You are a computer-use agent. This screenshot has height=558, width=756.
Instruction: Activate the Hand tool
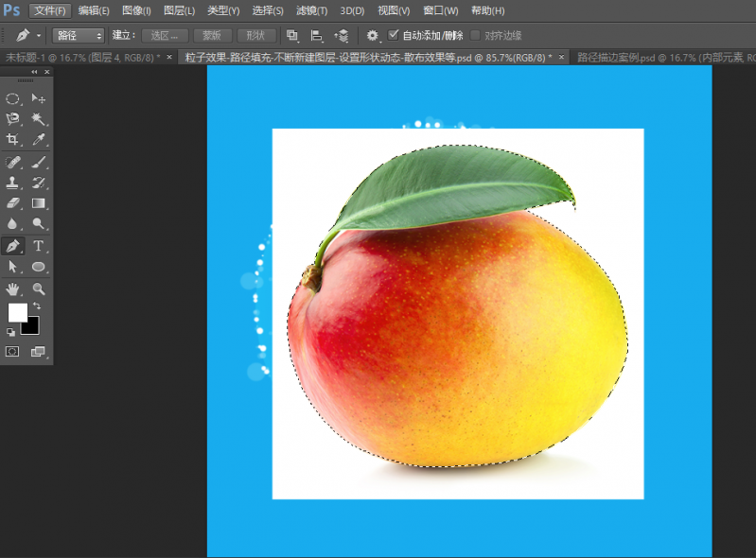coord(13,288)
